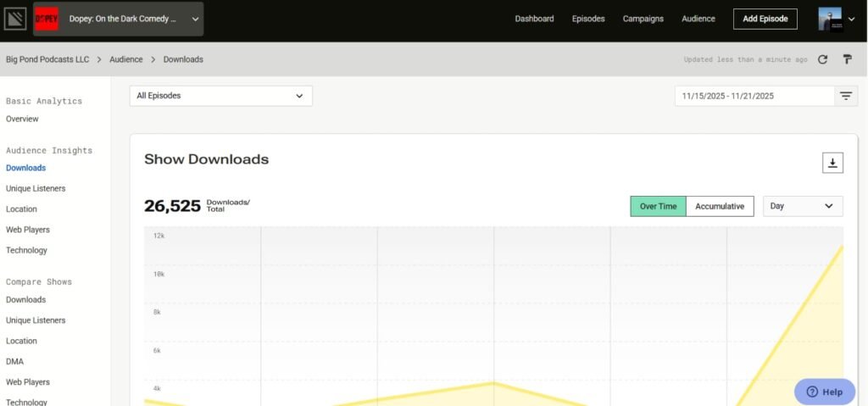Open Location under Audience Insights
The width and height of the screenshot is (868, 406).
click(x=21, y=209)
